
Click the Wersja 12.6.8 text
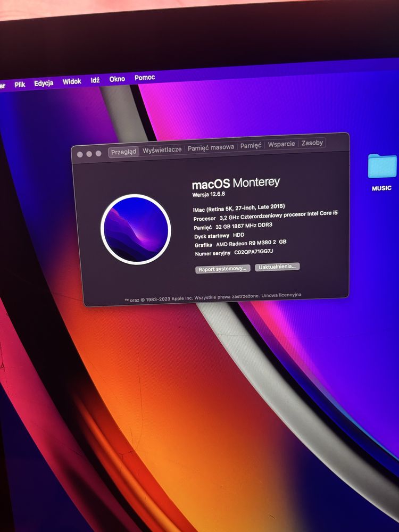pyautogui.click(x=209, y=194)
